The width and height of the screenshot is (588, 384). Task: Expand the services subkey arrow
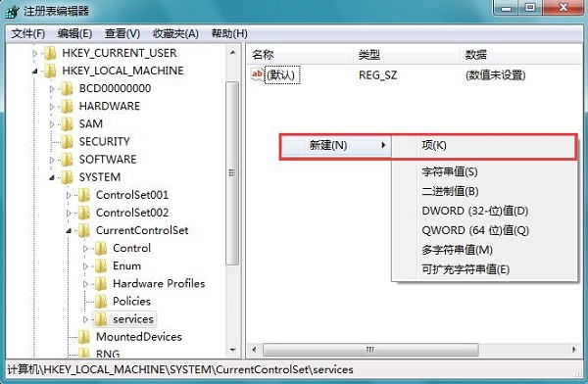[85, 320]
